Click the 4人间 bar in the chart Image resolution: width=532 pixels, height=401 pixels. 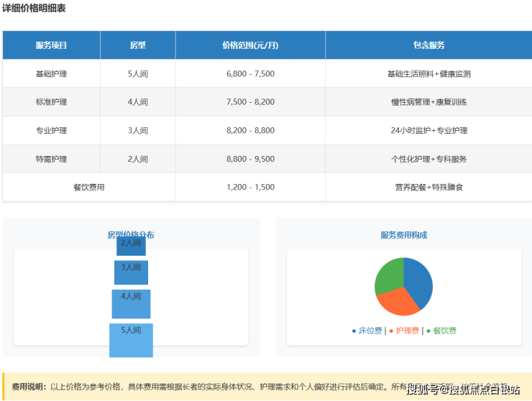coord(131,303)
